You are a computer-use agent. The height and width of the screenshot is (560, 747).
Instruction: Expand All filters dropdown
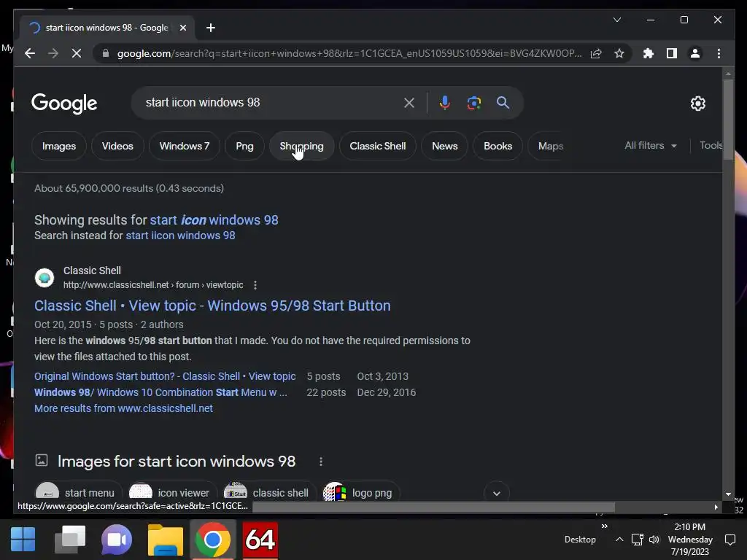click(651, 146)
